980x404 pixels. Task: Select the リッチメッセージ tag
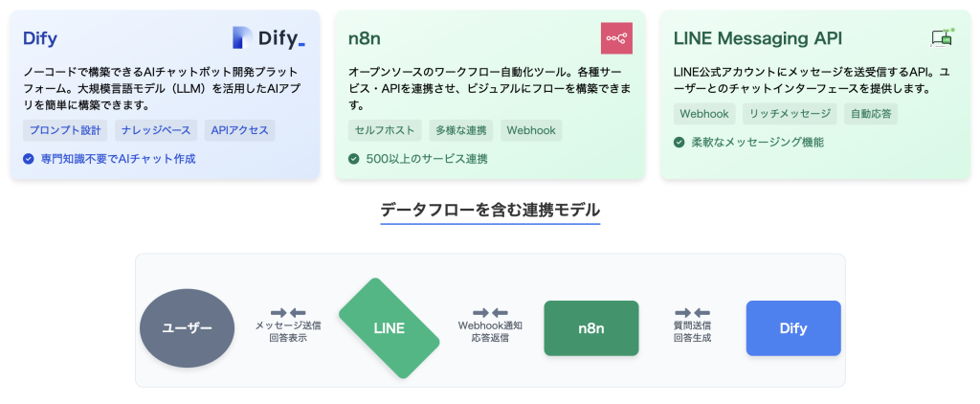click(x=790, y=114)
